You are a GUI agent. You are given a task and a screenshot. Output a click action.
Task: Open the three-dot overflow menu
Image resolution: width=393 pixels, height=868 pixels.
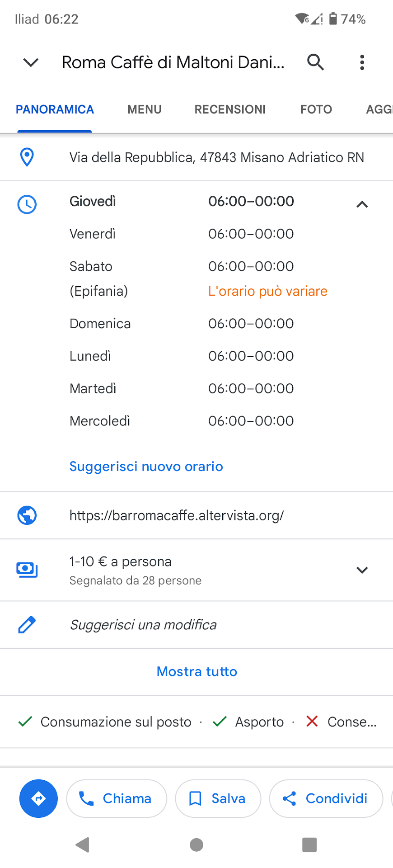(362, 62)
